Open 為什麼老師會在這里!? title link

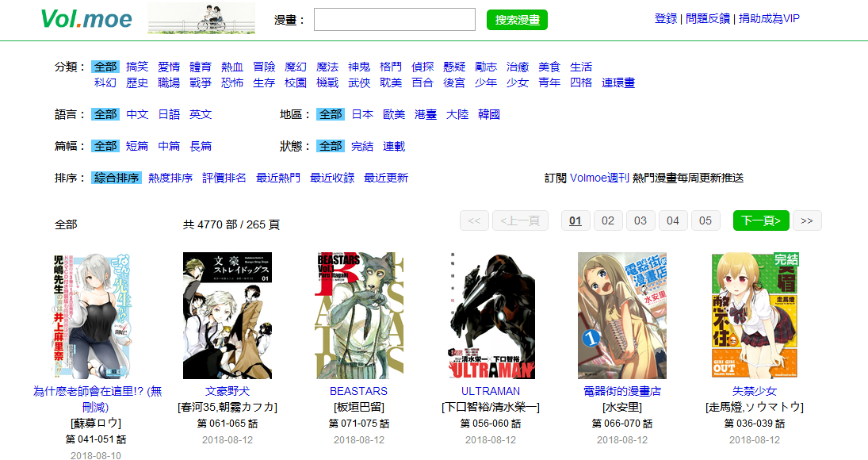click(x=98, y=399)
